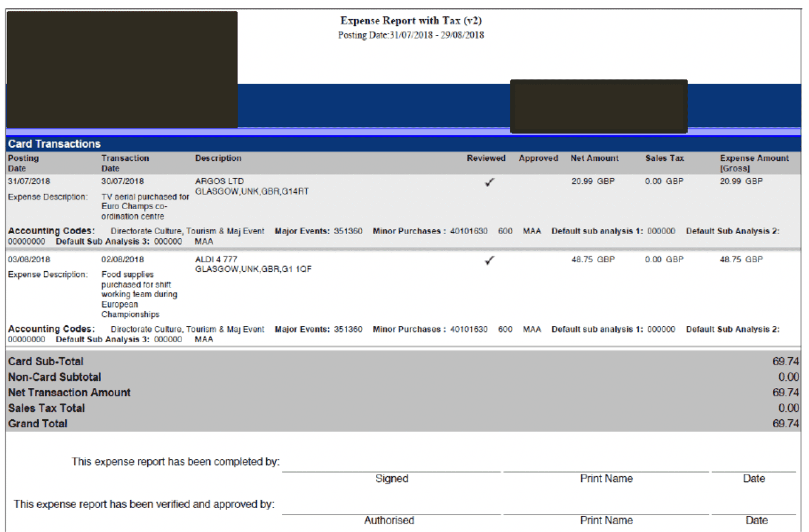Select the Grand Total value 69.74
The image size is (809, 532).
(786, 424)
